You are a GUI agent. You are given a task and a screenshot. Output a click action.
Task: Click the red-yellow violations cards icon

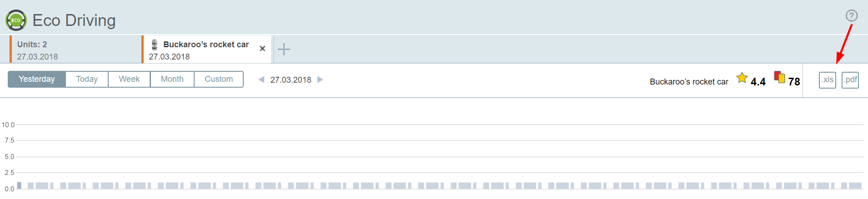779,77
